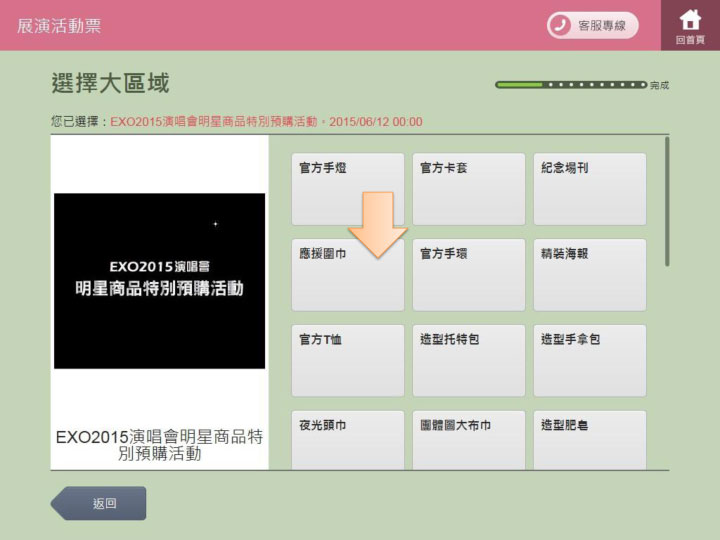This screenshot has width=720, height=540.
Task: Open the 官方手環 option
Action: point(469,275)
